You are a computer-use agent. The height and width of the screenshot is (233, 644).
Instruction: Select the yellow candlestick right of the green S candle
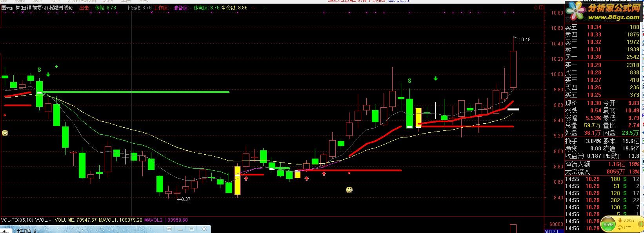[418, 118]
